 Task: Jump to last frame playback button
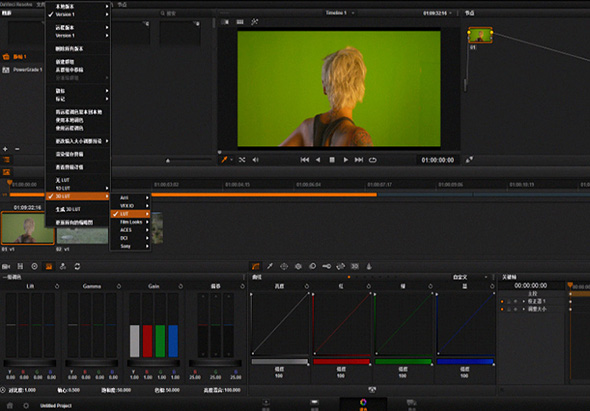coord(359,160)
